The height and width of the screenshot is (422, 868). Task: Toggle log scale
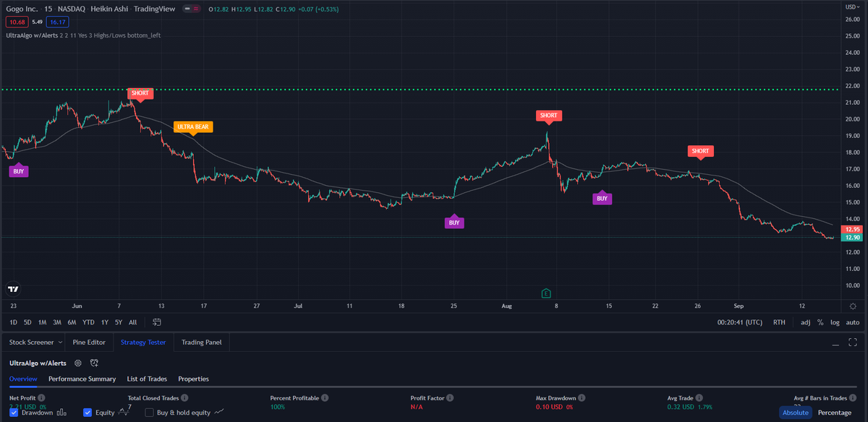[835, 322]
